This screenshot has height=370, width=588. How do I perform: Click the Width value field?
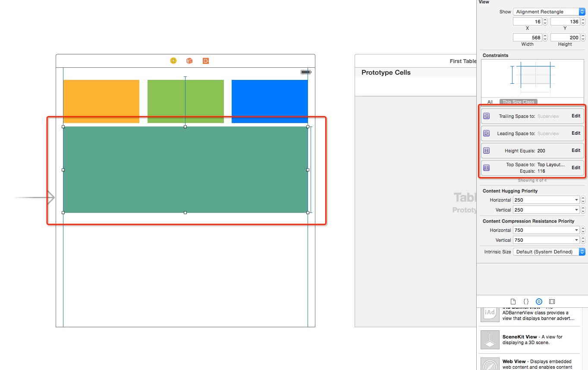pyautogui.click(x=527, y=38)
